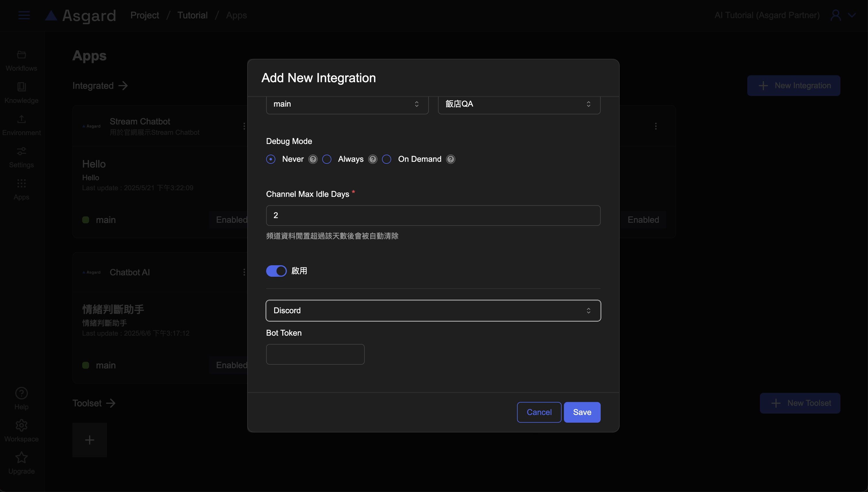Select the On Demand debug radio
Screen dimensions: 868x492
point(387,159)
